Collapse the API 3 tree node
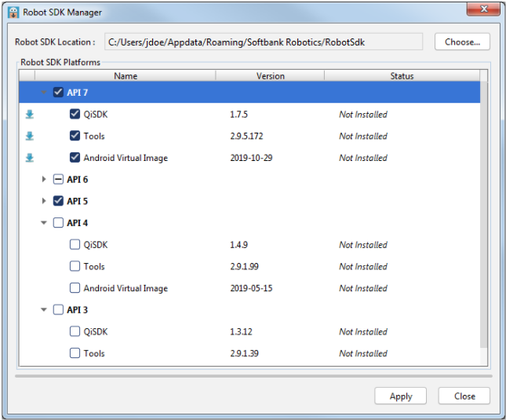The height and width of the screenshot is (420, 506). [44, 309]
